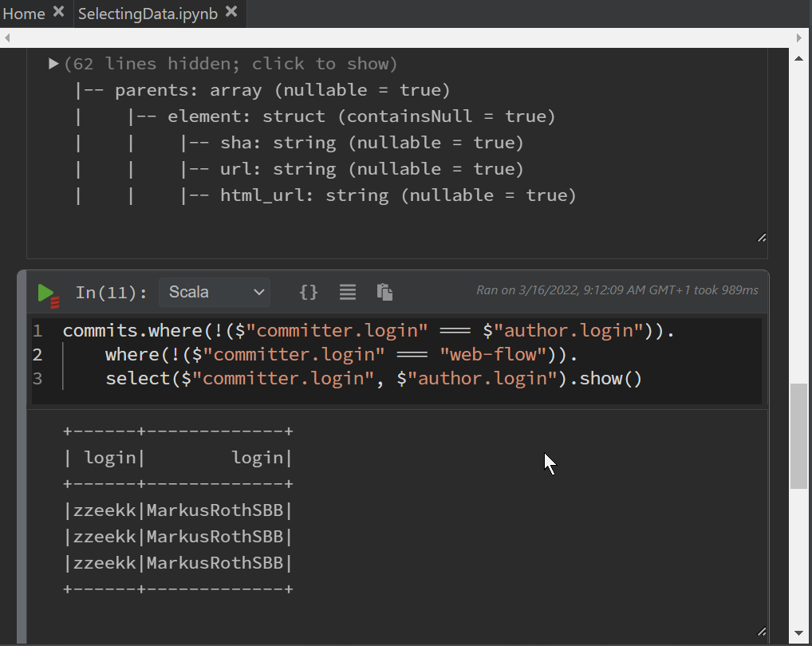This screenshot has height=646, width=812.
Task: Open the Scala language dropdown
Action: [x=215, y=292]
